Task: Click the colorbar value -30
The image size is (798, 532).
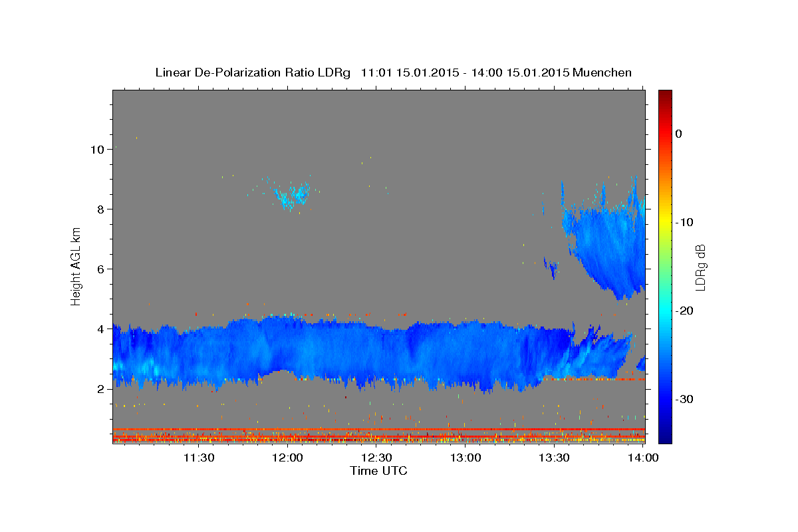Action: 686,399
